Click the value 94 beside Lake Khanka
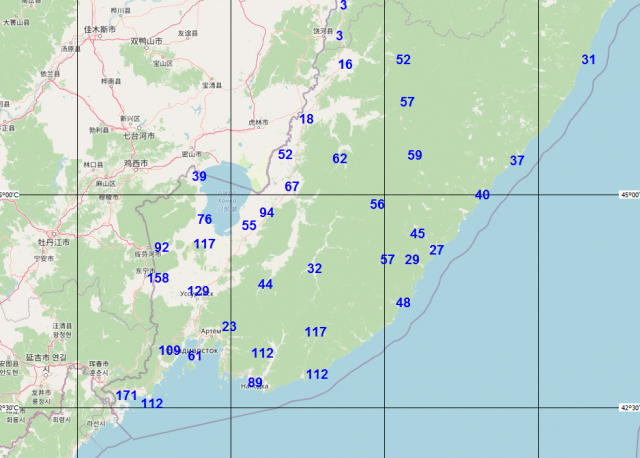 (266, 213)
